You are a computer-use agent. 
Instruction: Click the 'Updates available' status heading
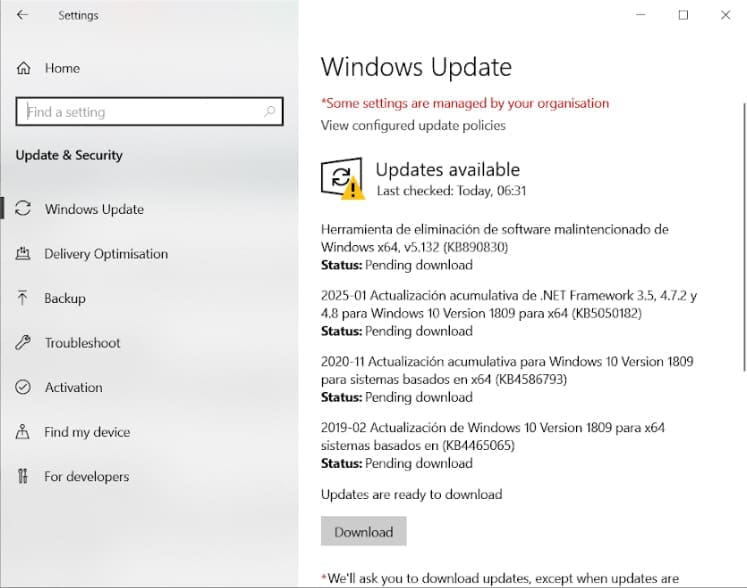pos(447,170)
